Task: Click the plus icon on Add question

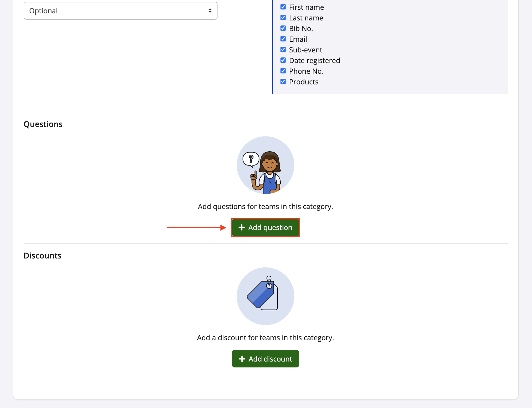Action: [x=242, y=227]
